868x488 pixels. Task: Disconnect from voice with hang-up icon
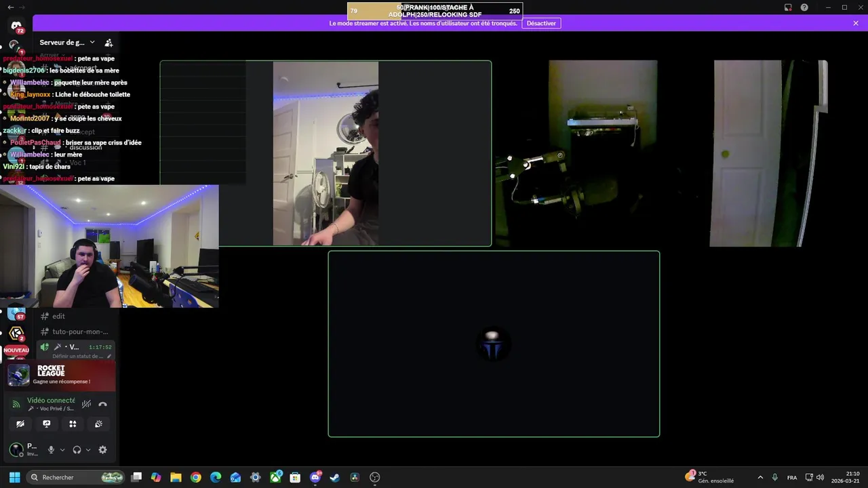click(102, 404)
